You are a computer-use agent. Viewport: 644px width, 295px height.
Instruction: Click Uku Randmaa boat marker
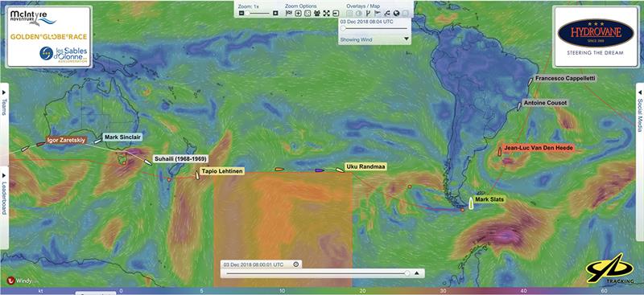click(x=339, y=170)
